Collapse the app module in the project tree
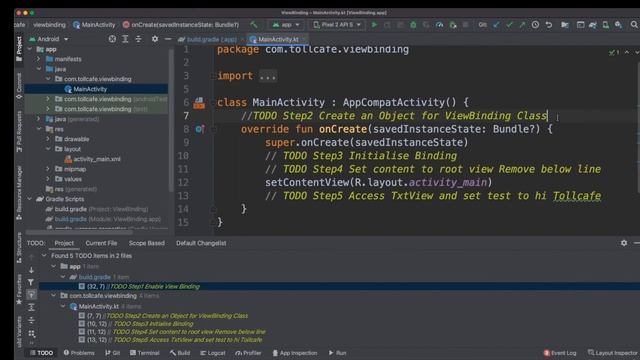 tap(30, 49)
